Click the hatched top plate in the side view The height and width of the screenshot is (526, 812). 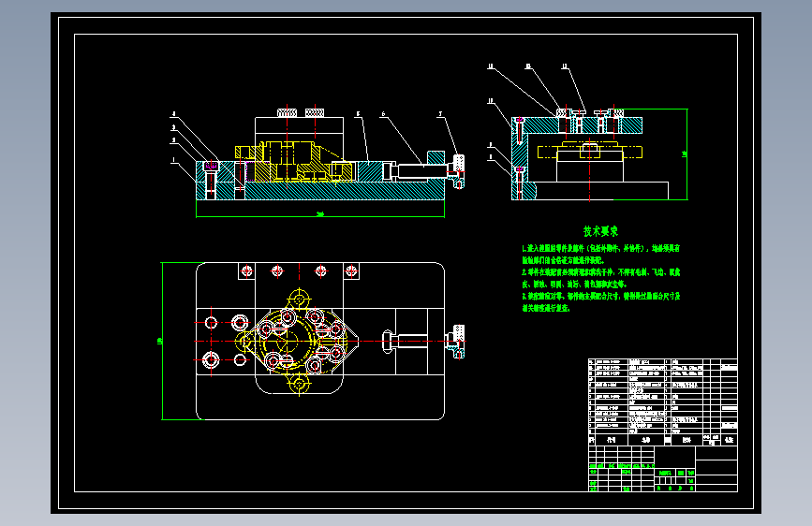[x=578, y=125]
